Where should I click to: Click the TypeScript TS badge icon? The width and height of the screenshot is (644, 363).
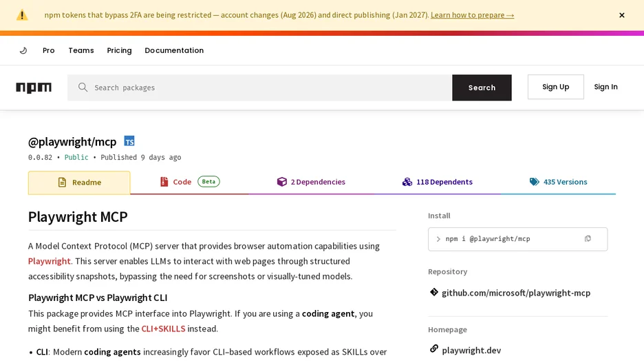point(129,141)
